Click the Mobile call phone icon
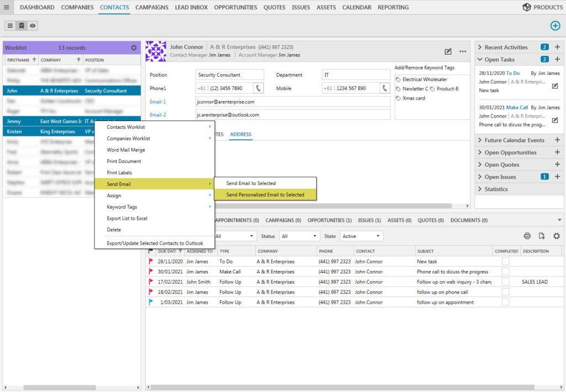Viewport: 566px width, 392px height. click(x=385, y=88)
